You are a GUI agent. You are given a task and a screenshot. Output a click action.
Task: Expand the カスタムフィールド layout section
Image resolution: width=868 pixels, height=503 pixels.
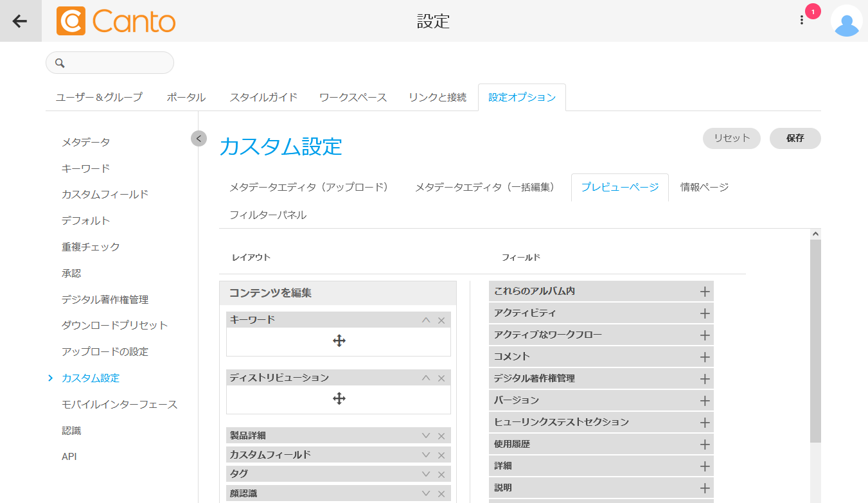click(425, 455)
